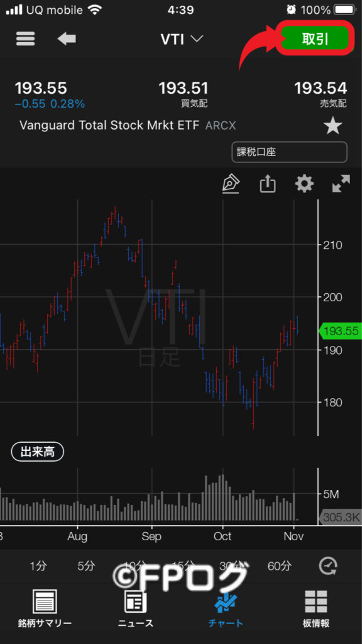Expand chart to fullscreen
Viewport: 362px width, 644px height.
[341, 184]
